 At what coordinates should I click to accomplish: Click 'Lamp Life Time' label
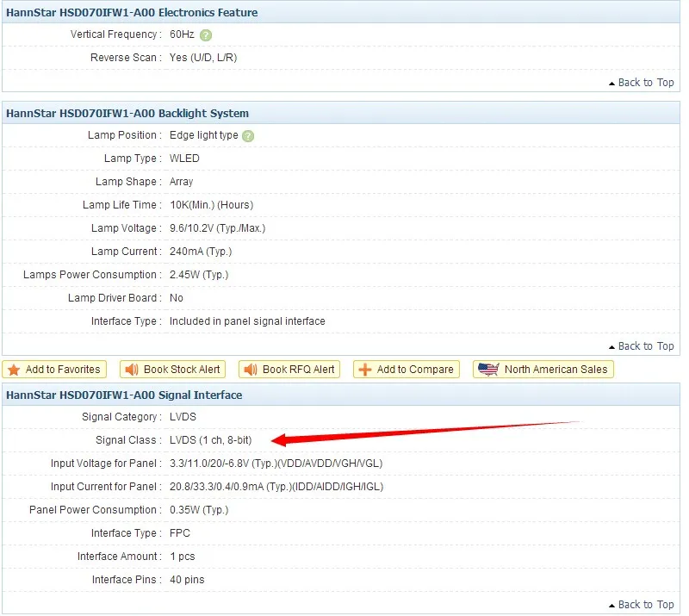122,205
